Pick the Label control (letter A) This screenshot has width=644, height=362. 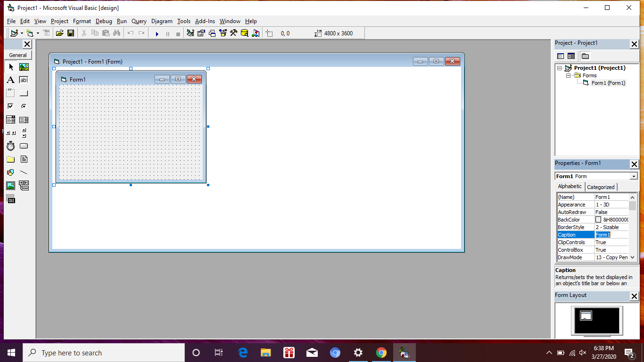(11, 80)
